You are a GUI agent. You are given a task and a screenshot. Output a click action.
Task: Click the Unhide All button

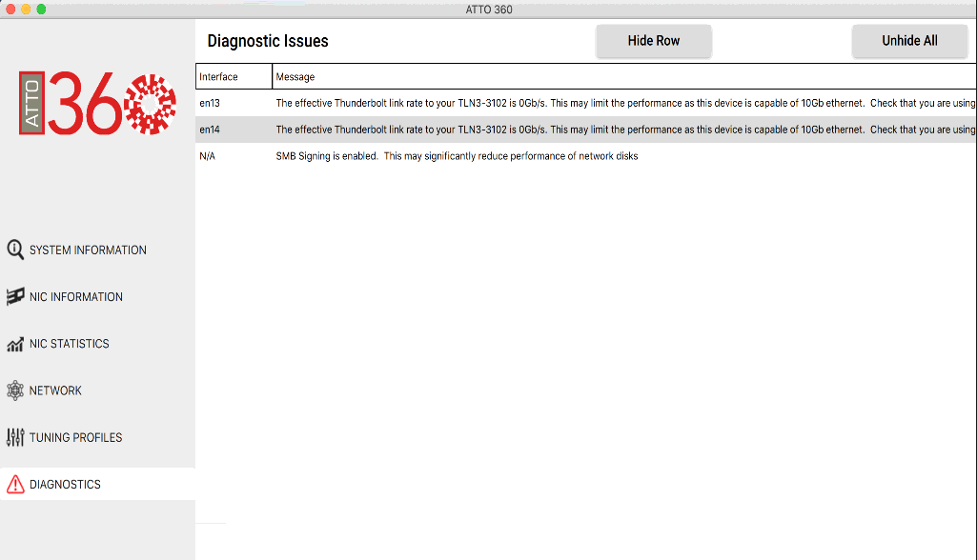[x=909, y=41]
